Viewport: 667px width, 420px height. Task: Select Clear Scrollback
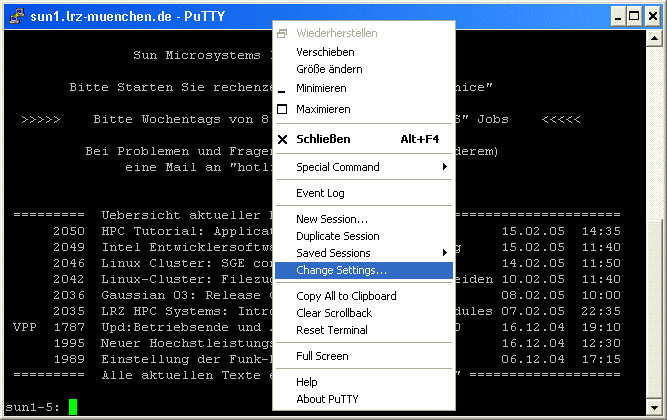364,313
